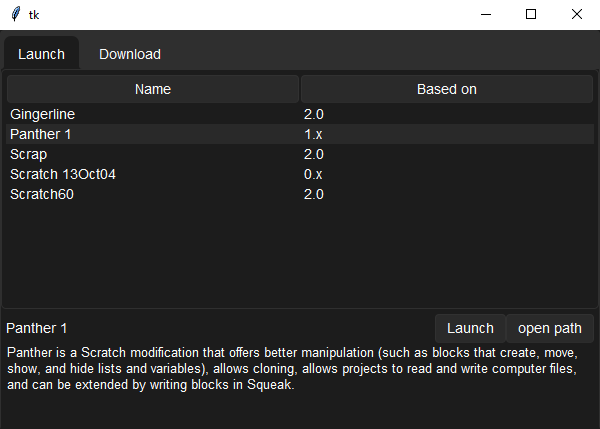The image size is (600, 429).
Task: Click the 1.x value in Panther 1 row
Action: pyautogui.click(x=313, y=134)
